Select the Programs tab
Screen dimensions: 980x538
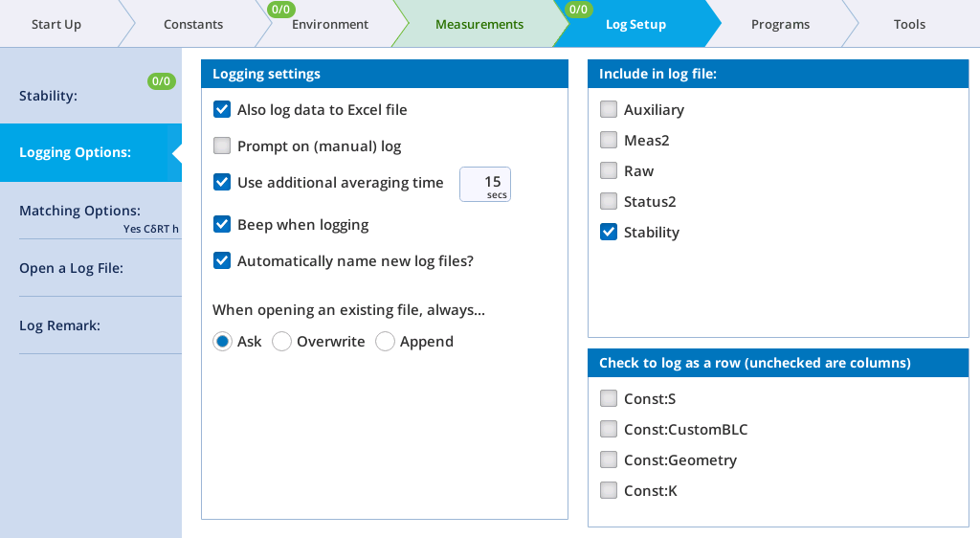(x=780, y=24)
